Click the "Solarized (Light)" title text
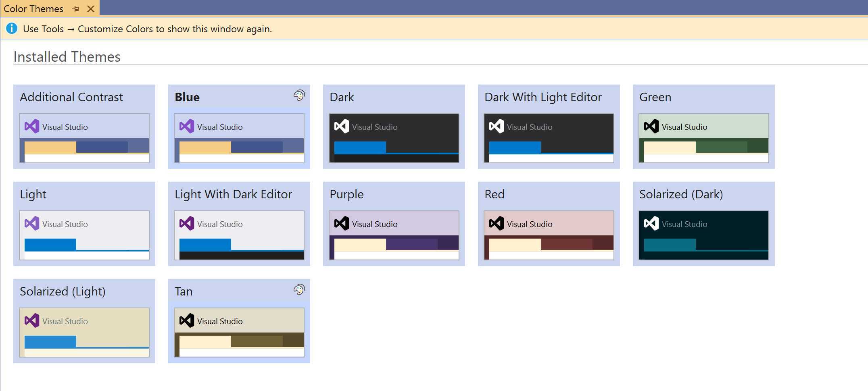 click(x=63, y=291)
